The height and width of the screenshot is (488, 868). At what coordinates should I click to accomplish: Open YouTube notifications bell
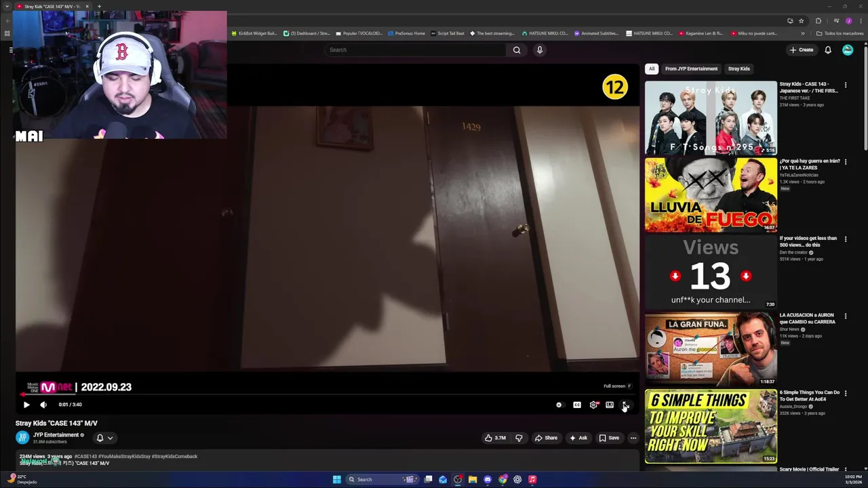(828, 49)
